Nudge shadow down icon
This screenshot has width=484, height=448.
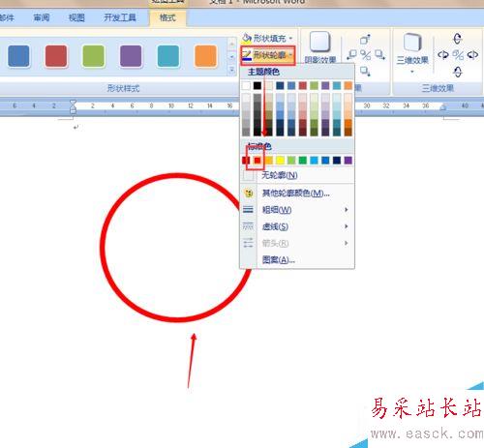coord(365,71)
